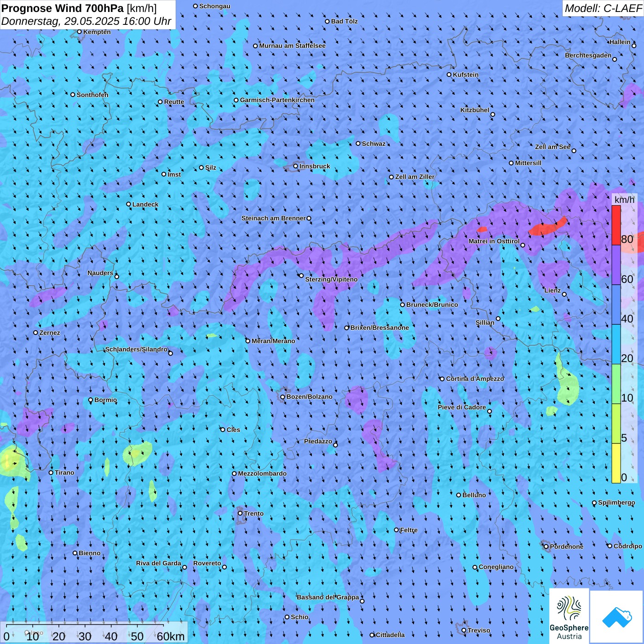Viewport: 644px width, 644px height.
Task: Click the blue mountain-cloud logo icon
Action: pyautogui.click(x=617, y=617)
